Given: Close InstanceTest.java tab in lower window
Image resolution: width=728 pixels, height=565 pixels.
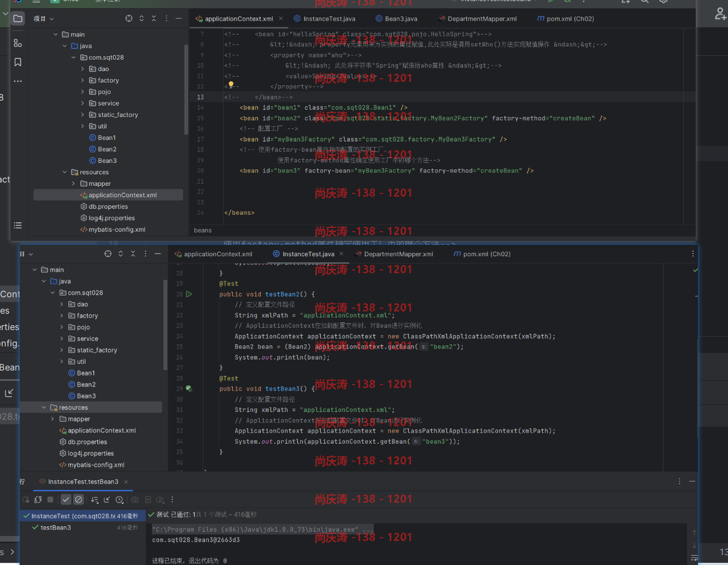Looking at the screenshot, I should pos(342,254).
